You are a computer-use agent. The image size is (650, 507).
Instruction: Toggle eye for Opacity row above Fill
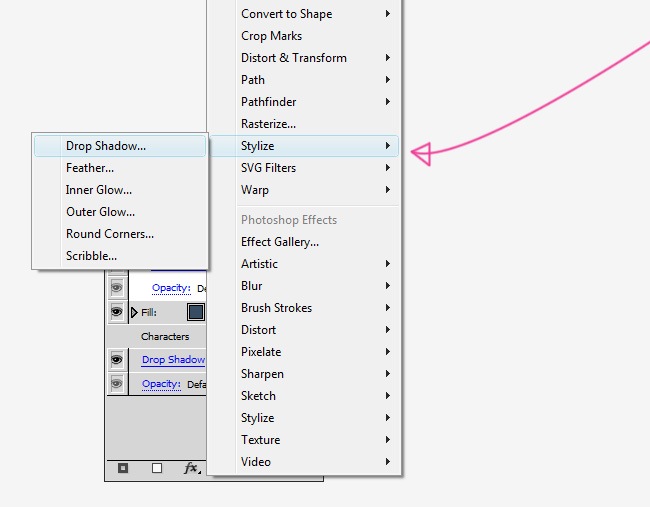point(116,287)
